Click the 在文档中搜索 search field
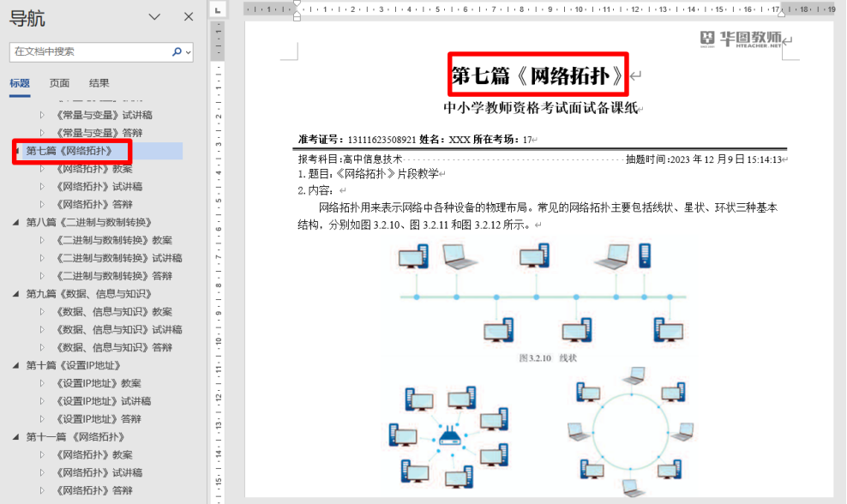This screenshot has width=847, height=504. (90, 51)
